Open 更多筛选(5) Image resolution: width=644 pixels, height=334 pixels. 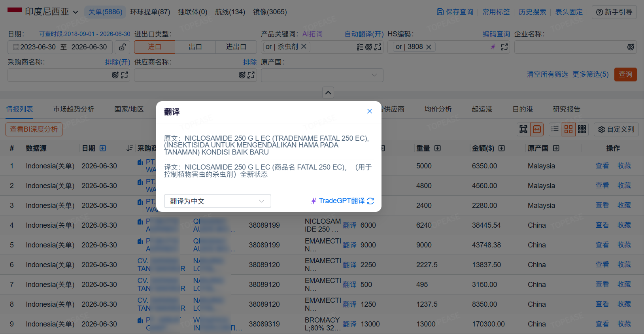pyautogui.click(x=591, y=74)
